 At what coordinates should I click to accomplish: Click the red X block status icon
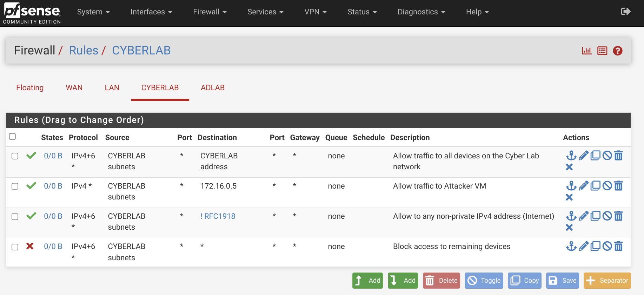[x=30, y=246]
